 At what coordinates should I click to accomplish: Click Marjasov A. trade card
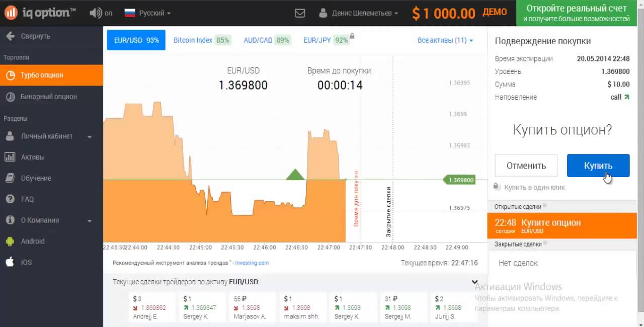(x=253, y=307)
